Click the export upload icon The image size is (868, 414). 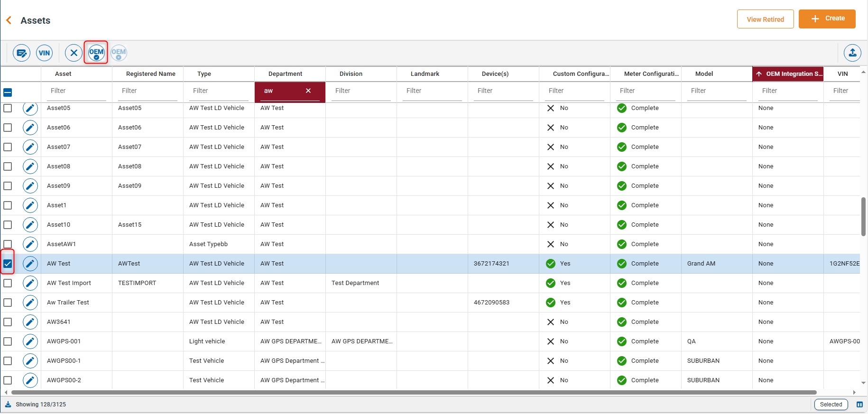[852, 53]
